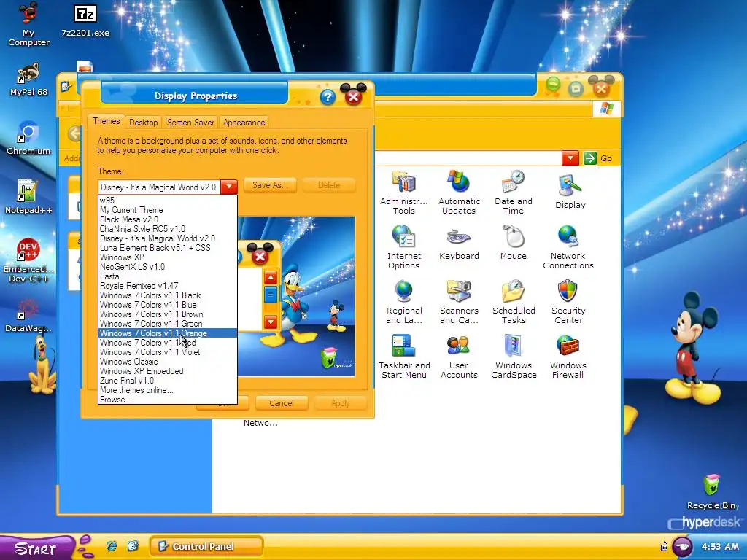Open Windows CardSpace icon

(514, 357)
